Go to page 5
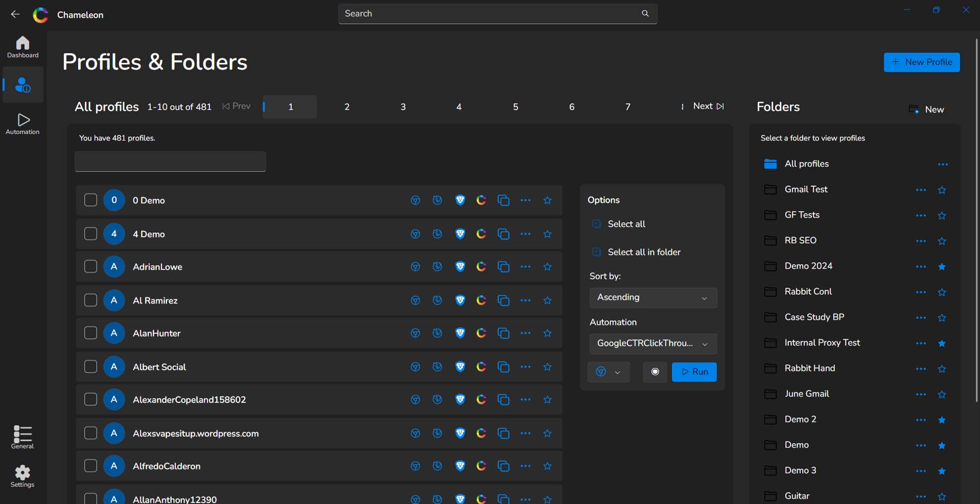Viewport: 980px width, 504px height. pos(516,107)
